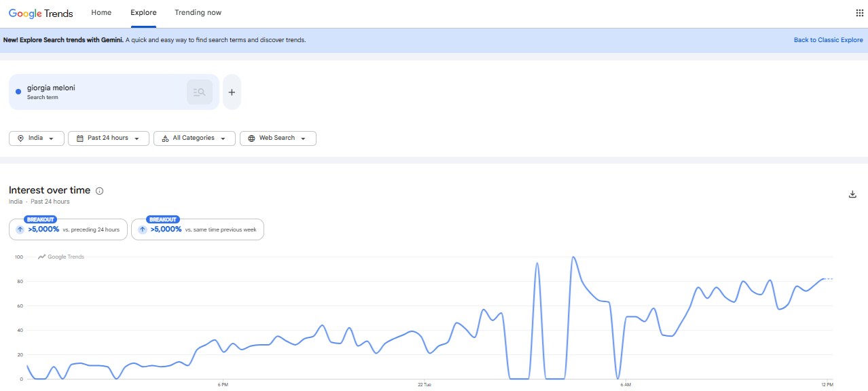Click the 22 Tue axis label

tap(424, 386)
